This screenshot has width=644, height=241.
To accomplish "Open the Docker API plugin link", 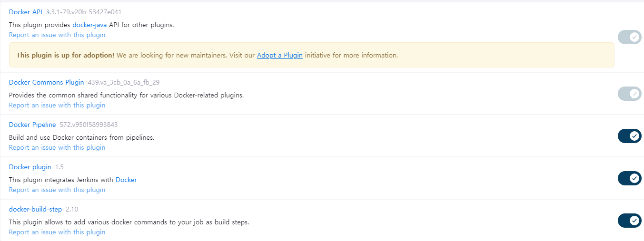I will [26, 12].
